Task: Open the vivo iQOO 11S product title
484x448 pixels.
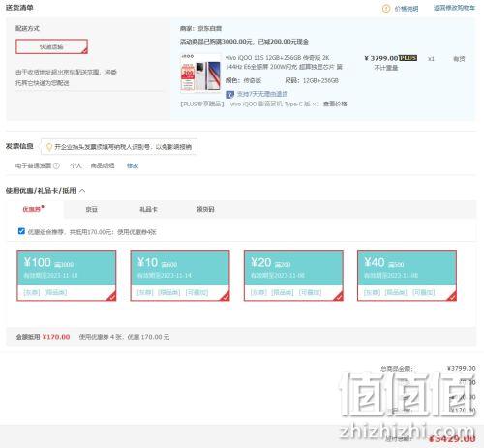Action: 284,62
